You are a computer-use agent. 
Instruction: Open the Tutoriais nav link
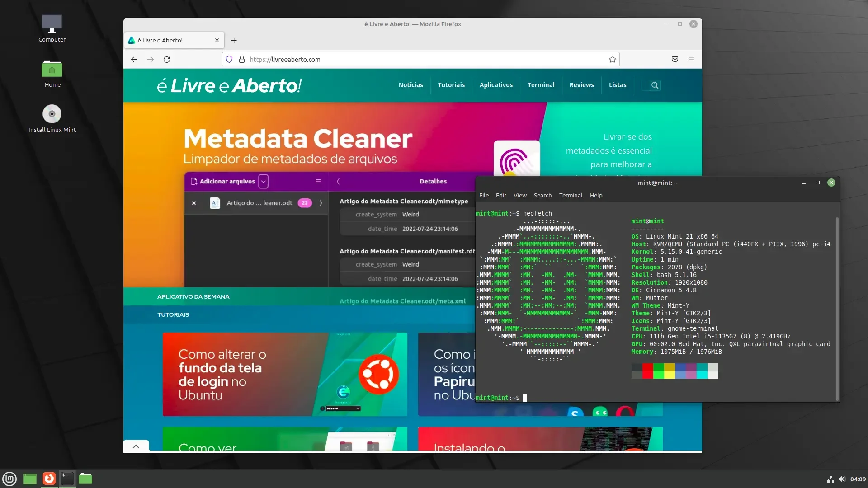pyautogui.click(x=451, y=85)
